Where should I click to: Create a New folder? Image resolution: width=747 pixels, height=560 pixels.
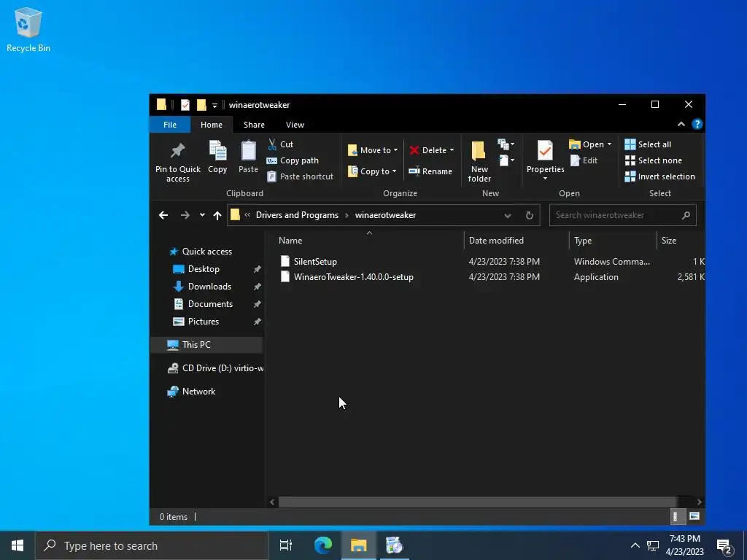[479, 161]
